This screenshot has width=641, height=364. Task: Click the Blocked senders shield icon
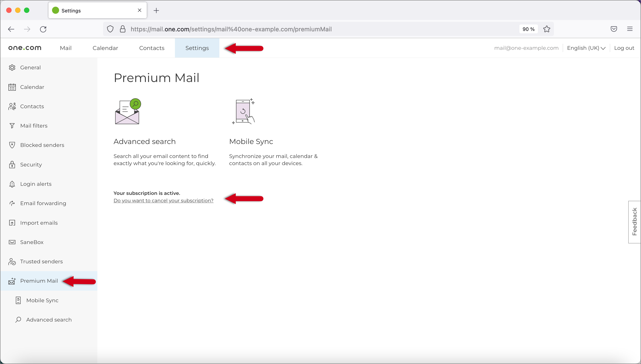[12, 145]
